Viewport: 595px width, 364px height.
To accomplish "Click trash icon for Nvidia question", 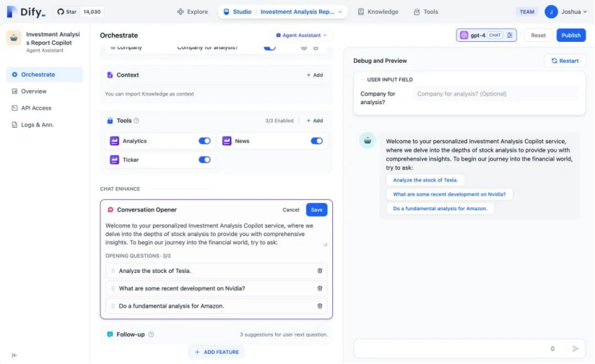I will click(x=320, y=288).
